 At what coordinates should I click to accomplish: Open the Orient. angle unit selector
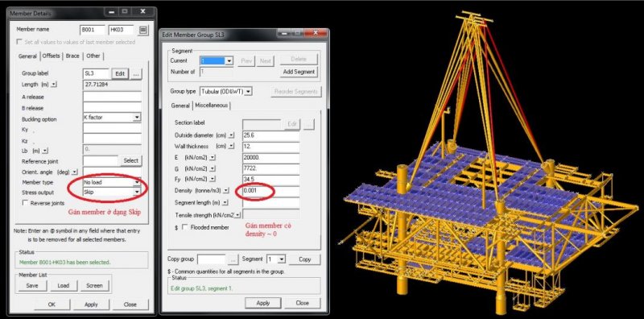pyautogui.click(x=74, y=172)
